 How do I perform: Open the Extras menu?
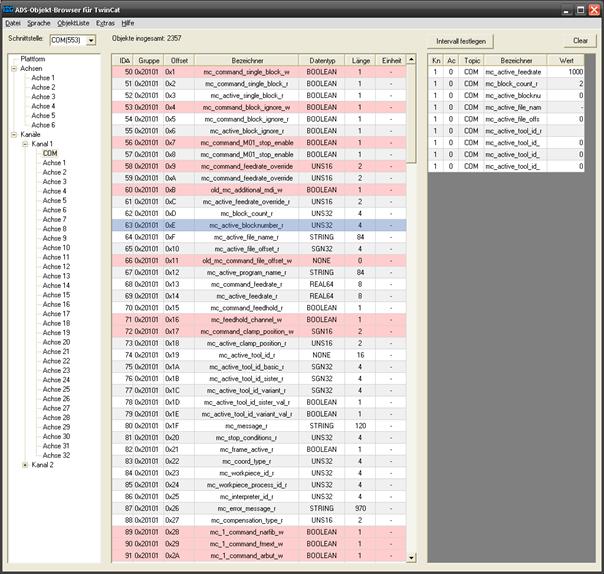[105, 23]
